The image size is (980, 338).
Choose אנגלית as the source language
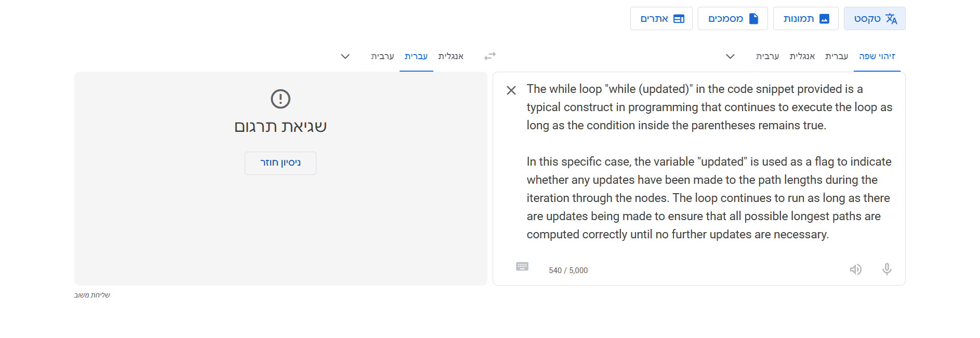tap(802, 56)
